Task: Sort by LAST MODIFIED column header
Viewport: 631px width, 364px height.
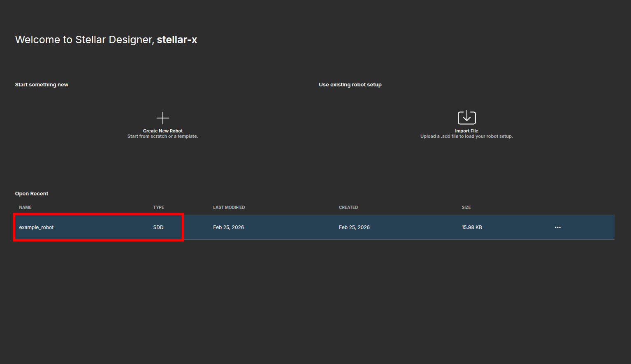Action: tap(229, 207)
